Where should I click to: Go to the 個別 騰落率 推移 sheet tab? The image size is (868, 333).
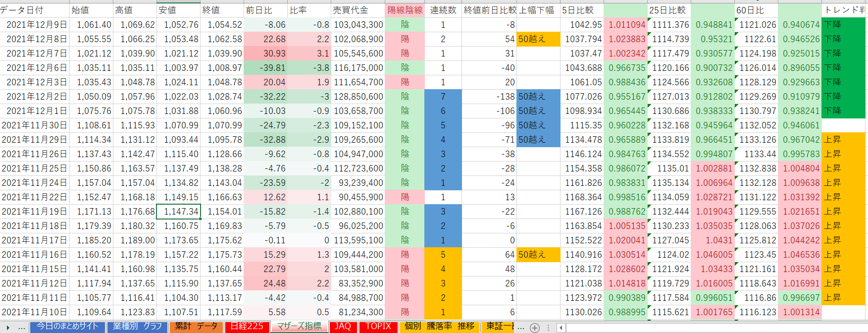click(439, 327)
